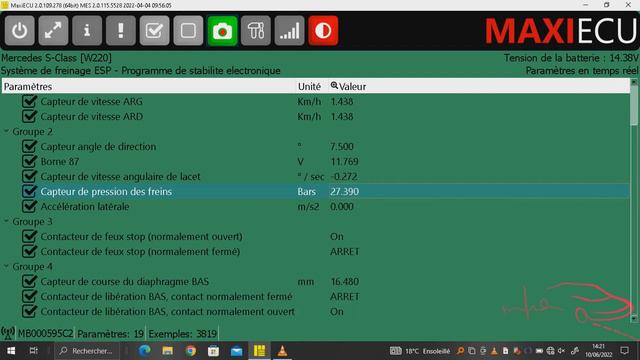This screenshot has height=360, width=640.
Task: Open the fault codes exclamation mark button
Action: coord(121,31)
